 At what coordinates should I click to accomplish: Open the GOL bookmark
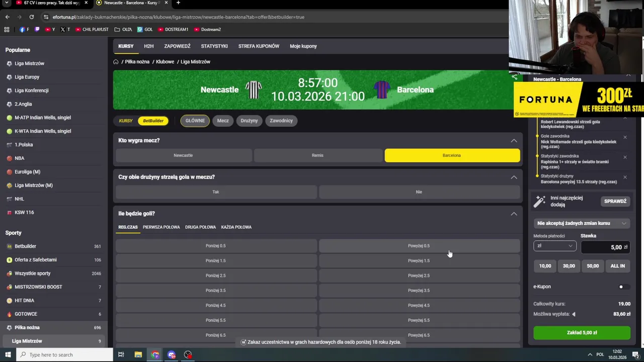(145, 30)
